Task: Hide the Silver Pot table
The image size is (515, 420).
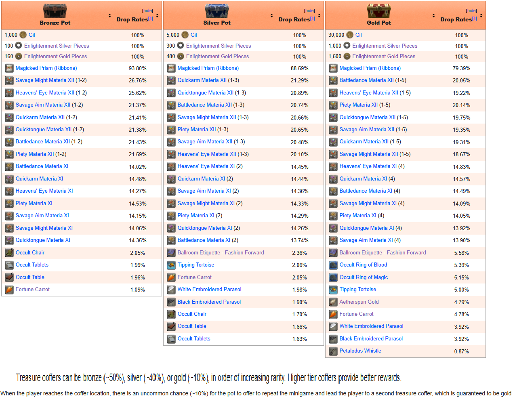Action: coord(309,11)
